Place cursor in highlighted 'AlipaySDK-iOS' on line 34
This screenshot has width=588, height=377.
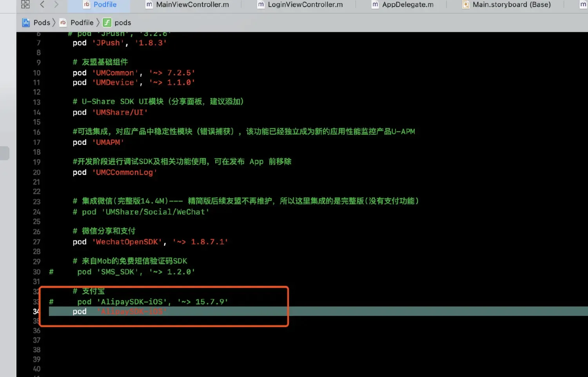(x=132, y=312)
